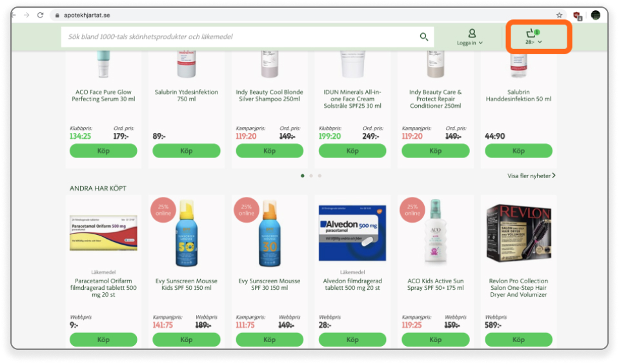Click the browser forward arrow

click(26, 15)
